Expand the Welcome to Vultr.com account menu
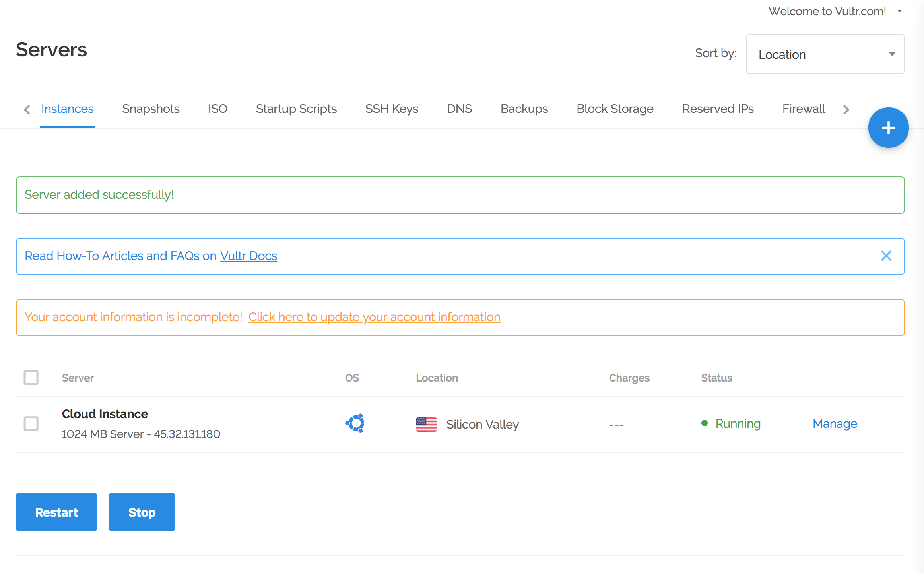 click(835, 11)
